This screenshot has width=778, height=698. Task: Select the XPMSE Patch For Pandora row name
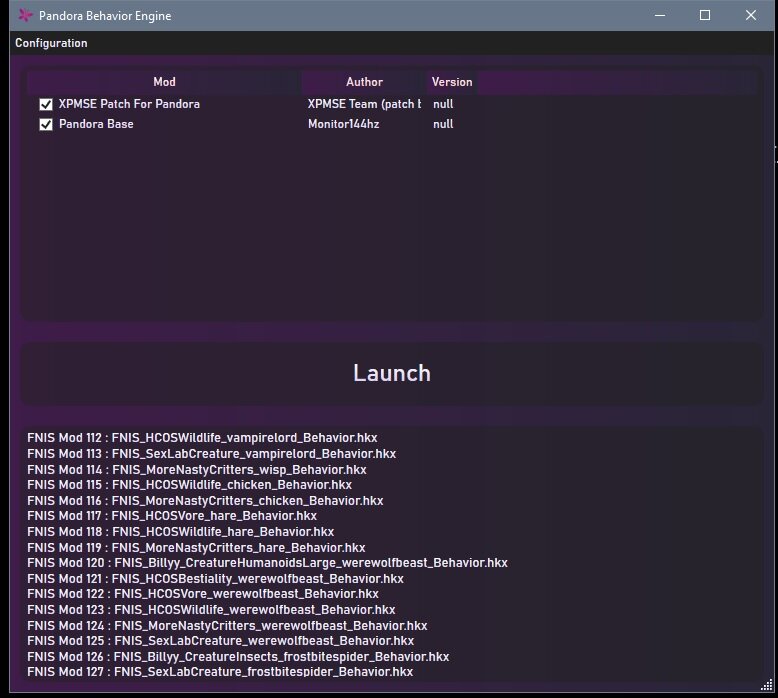pyautogui.click(x=129, y=104)
